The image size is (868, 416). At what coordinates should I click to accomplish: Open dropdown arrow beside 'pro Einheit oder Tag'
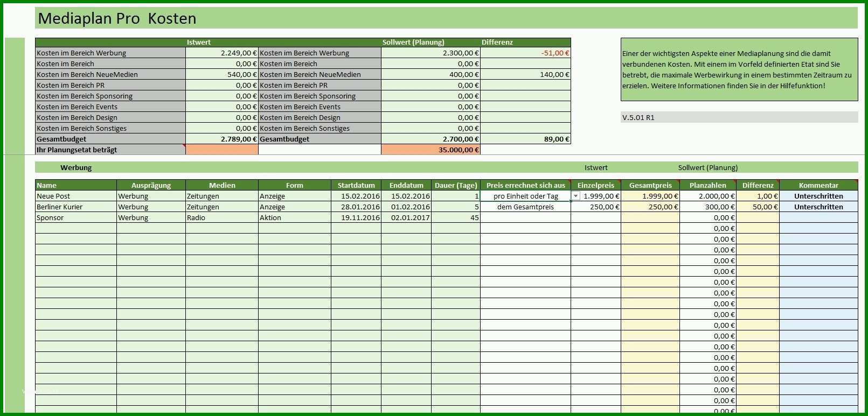[x=575, y=196]
